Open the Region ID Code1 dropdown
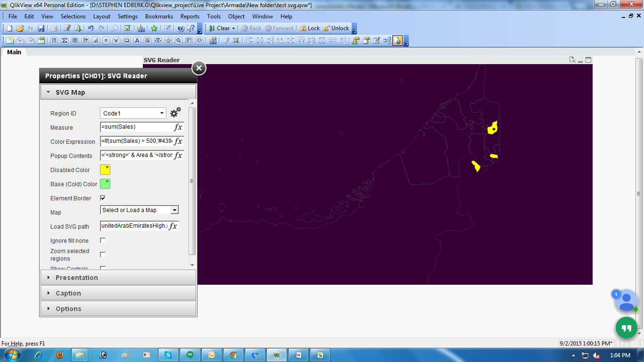Screen dimensions: 644x362 pos(133,113)
